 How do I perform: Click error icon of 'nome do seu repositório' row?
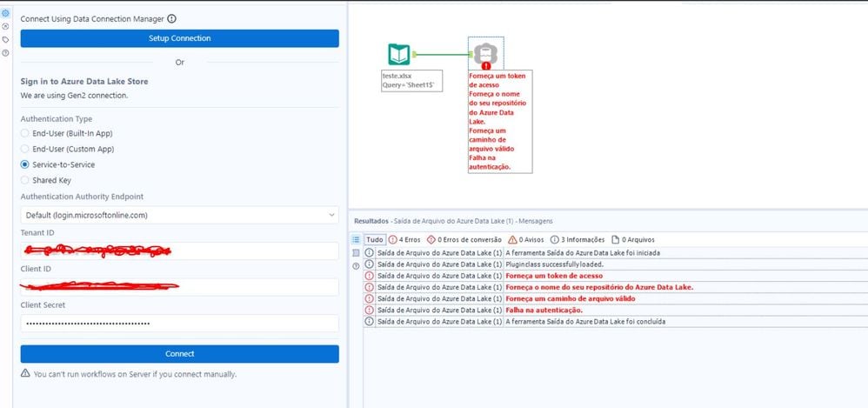coord(370,287)
